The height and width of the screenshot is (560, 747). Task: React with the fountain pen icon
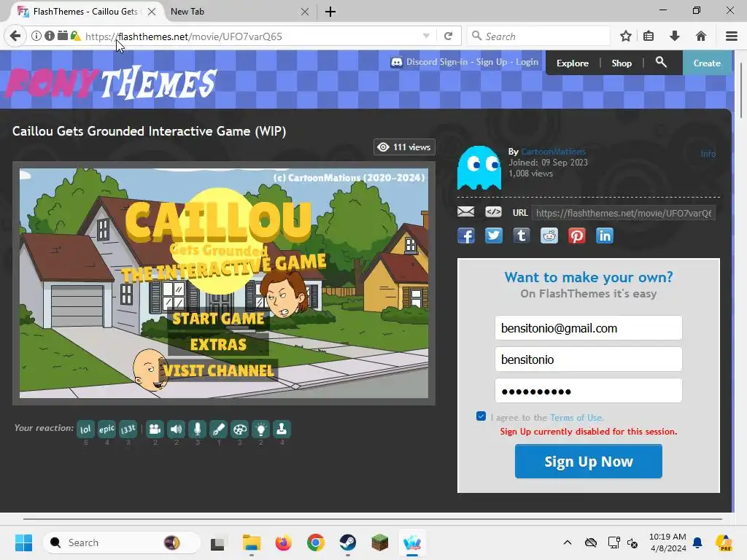coord(219,429)
